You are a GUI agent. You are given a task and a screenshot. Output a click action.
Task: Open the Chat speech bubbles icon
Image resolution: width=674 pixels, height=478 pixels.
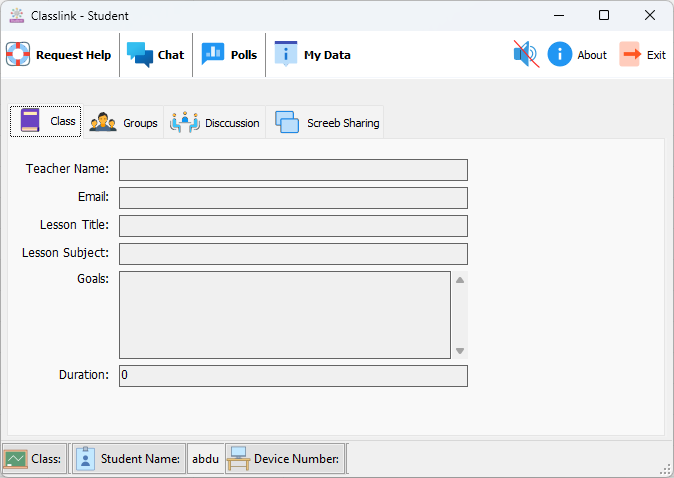point(140,55)
